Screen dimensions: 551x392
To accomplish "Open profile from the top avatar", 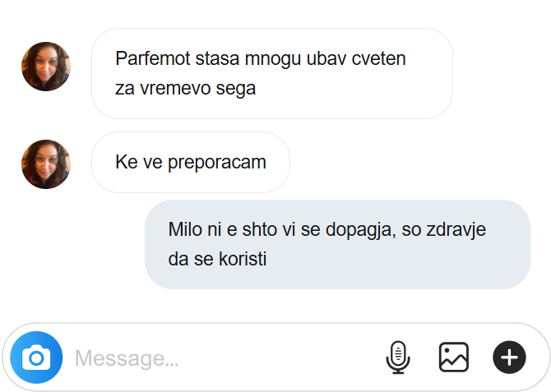I will [46, 67].
